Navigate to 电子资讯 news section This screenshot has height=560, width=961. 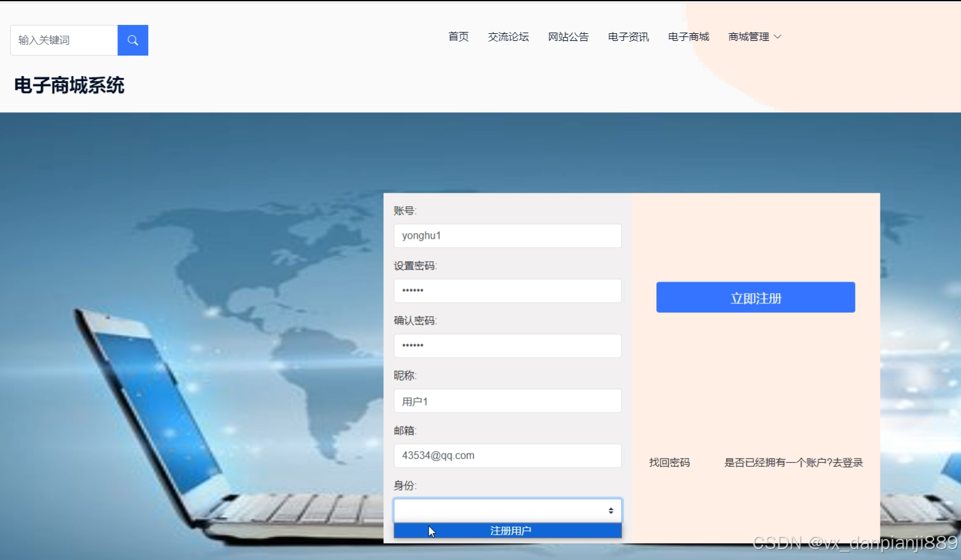click(x=628, y=37)
